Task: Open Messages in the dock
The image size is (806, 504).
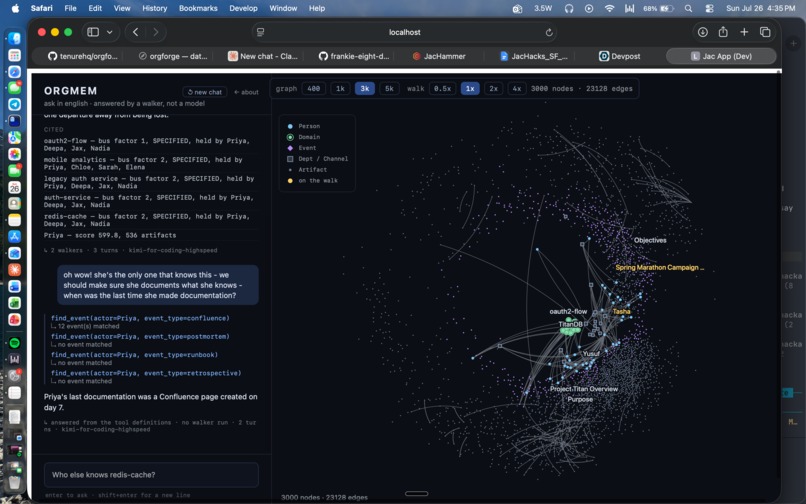Action: [x=14, y=88]
